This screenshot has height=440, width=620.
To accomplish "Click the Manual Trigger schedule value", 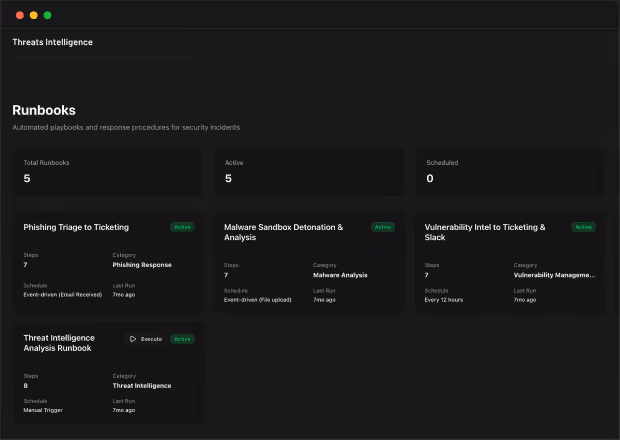I will coord(43,410).
